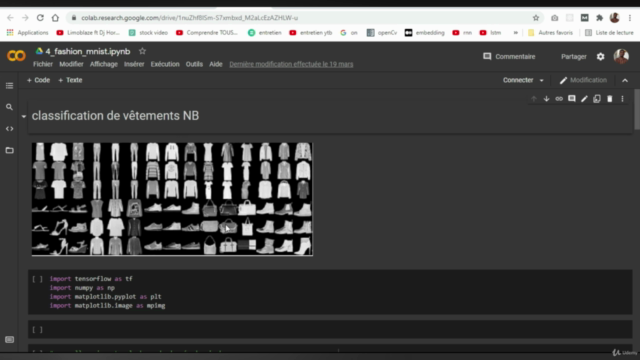Open the command palette icon at bottom of sidebar
Viewport: 640px width, 360px height.
pos(9,340)
